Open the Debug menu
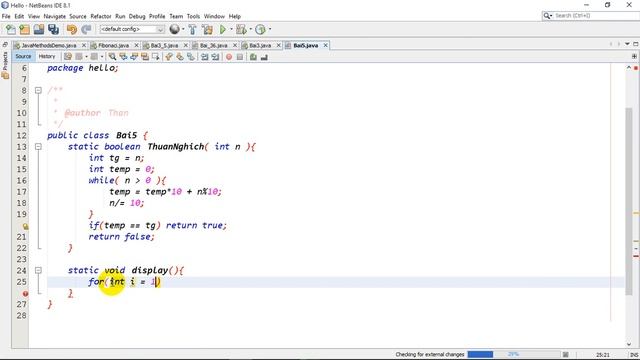Image resolution: width=640 pixels, height=360 pixels. click(x=137, y=16)
